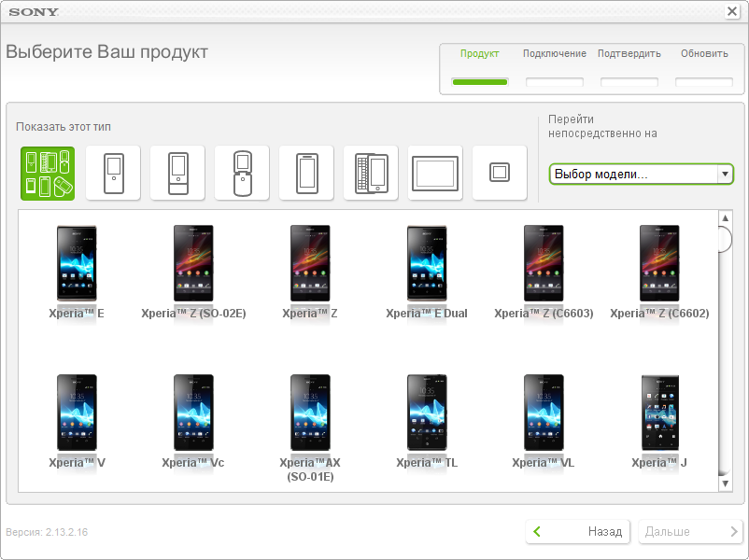Select the Xperia TL phone image
Screen dimensions: 749x560
(x=427, y=413)
